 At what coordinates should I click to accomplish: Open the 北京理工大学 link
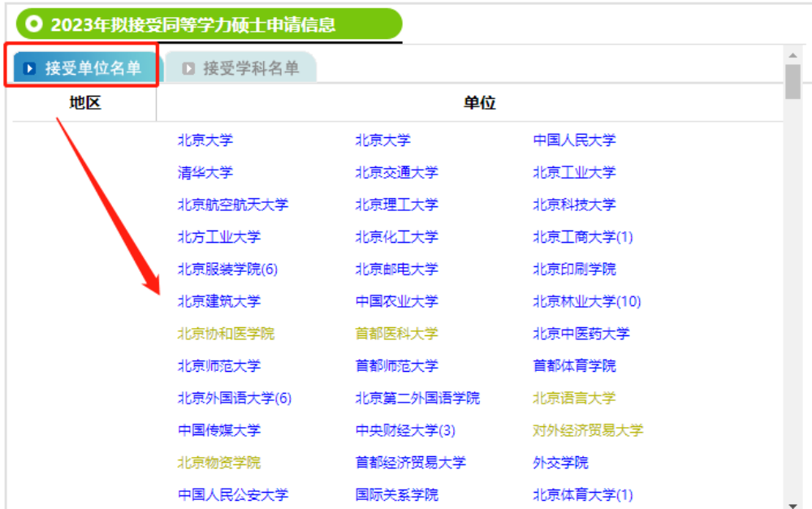click(x=397, y=205)
